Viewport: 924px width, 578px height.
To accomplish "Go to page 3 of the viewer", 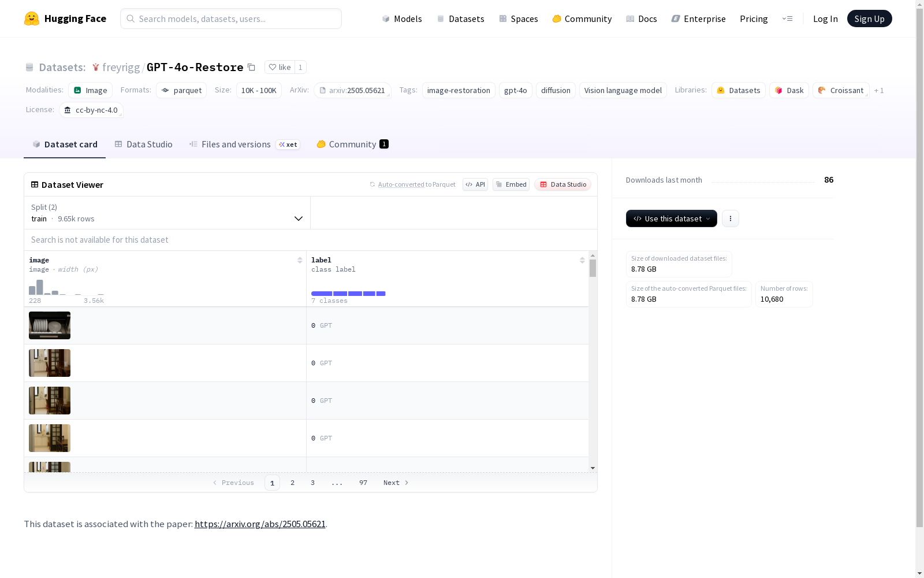I will [x=312, y=483].
